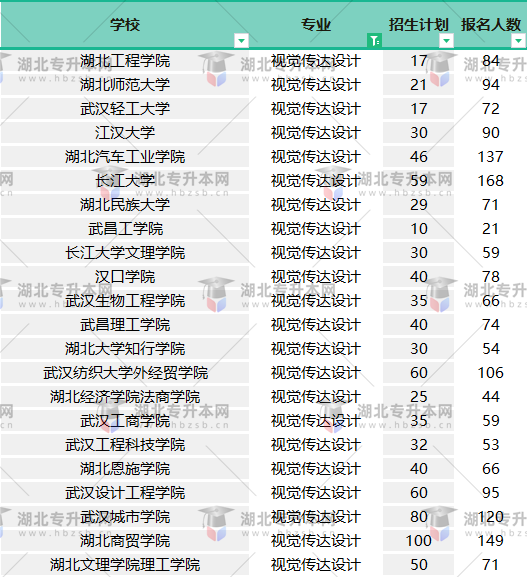Select enrollment plan 25 for 湖北经济学院法商学院

418,397
